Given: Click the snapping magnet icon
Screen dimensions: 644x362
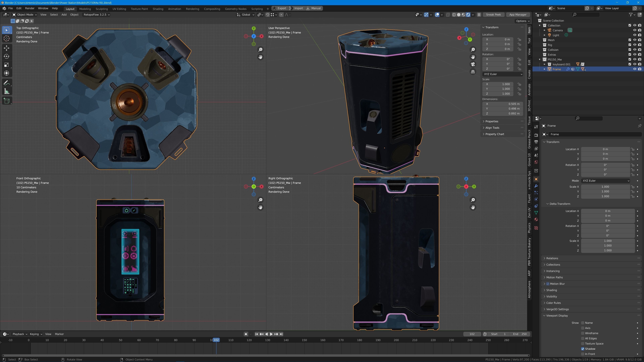Looking at the screenshot, I should coord(267,15).
